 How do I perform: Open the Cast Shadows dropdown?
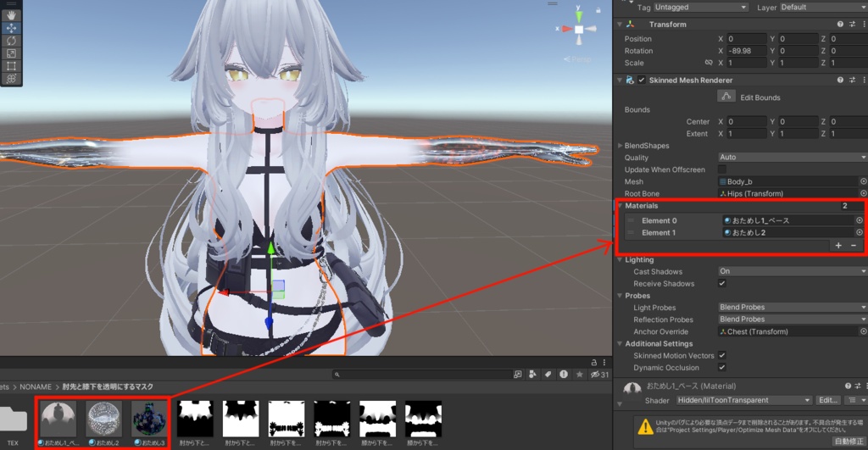click(x=793, y=271)
